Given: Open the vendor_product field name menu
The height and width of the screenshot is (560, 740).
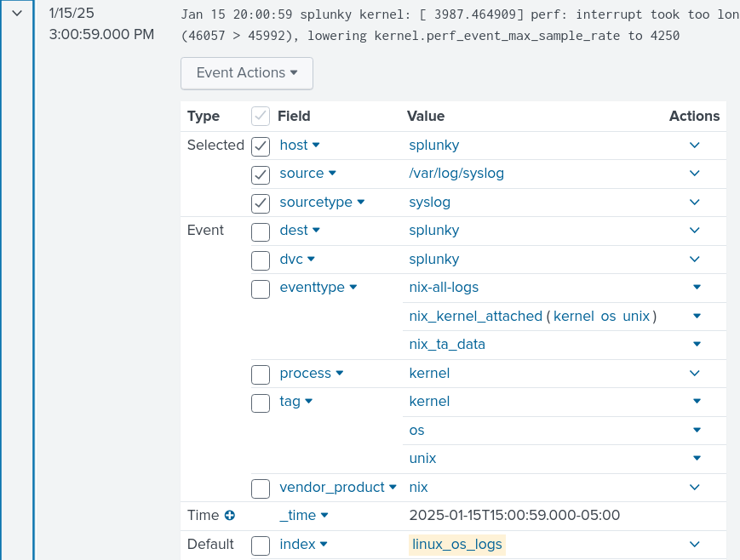Looking at the screenshot, I should coord(338,487).
